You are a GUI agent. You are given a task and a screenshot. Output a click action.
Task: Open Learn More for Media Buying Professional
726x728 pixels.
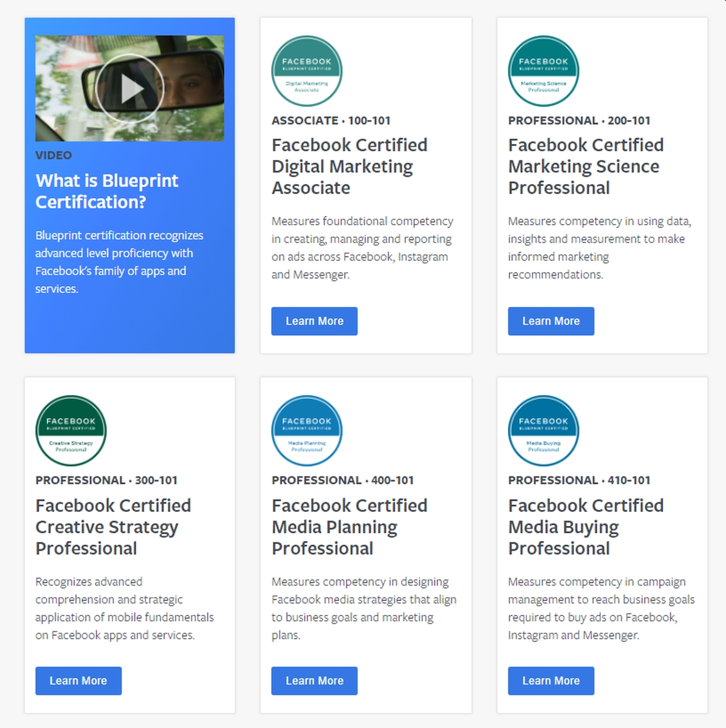551,681
